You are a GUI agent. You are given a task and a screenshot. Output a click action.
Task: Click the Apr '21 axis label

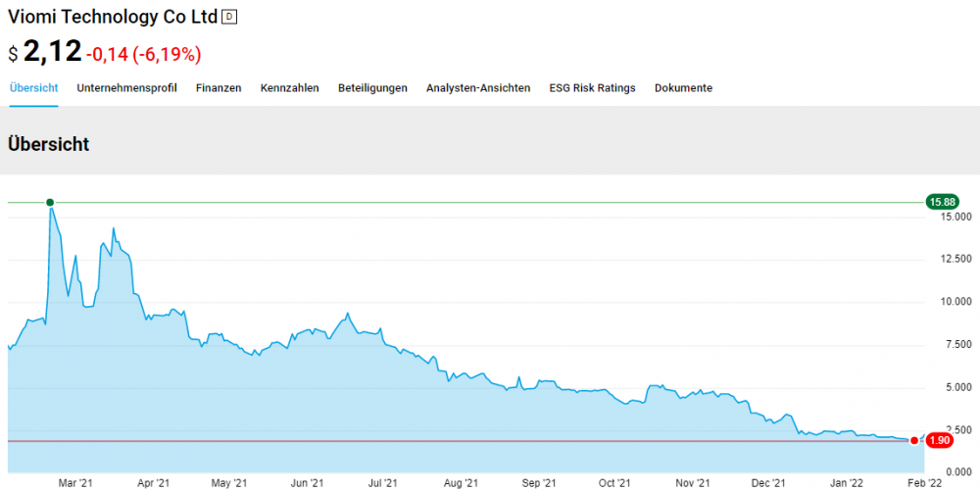[x=153, y=483]
